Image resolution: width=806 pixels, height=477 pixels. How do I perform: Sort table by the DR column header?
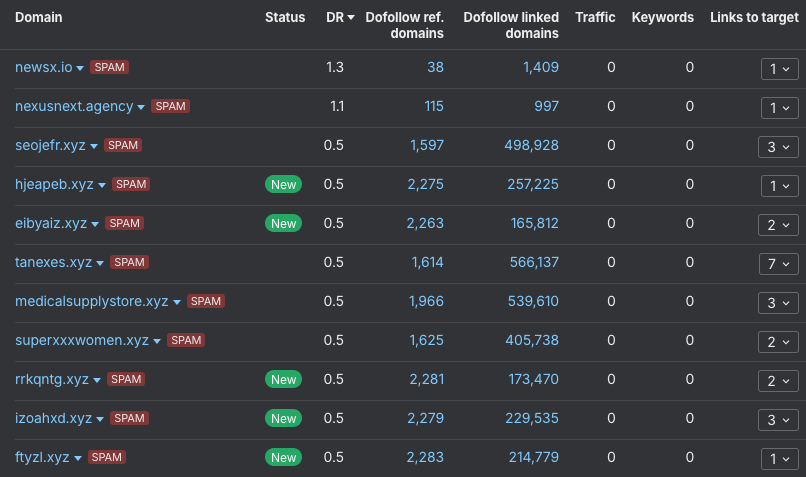point(340,17)
